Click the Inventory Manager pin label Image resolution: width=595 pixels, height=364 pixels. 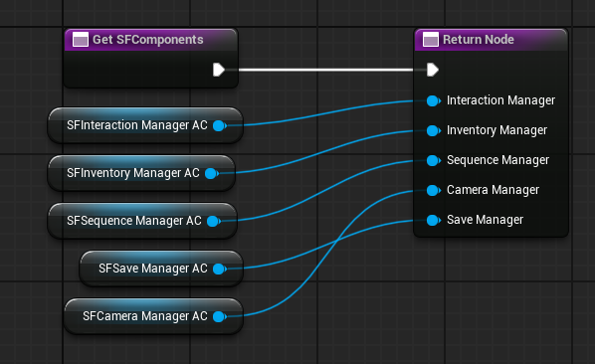pos(496,130)
